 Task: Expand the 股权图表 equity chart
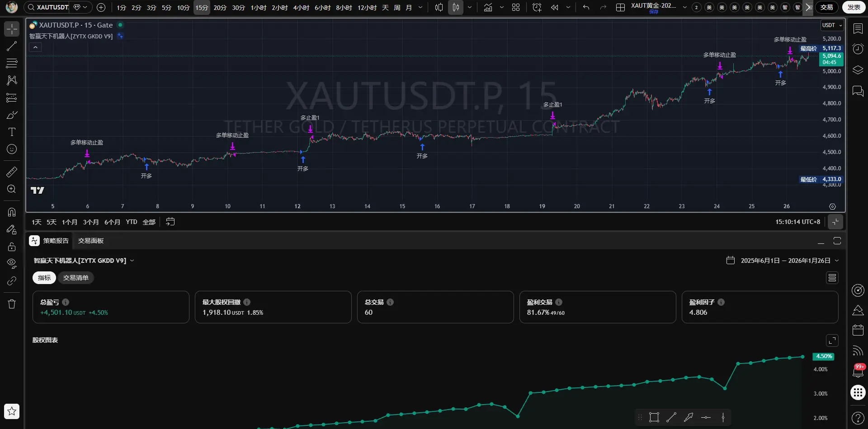832,340
